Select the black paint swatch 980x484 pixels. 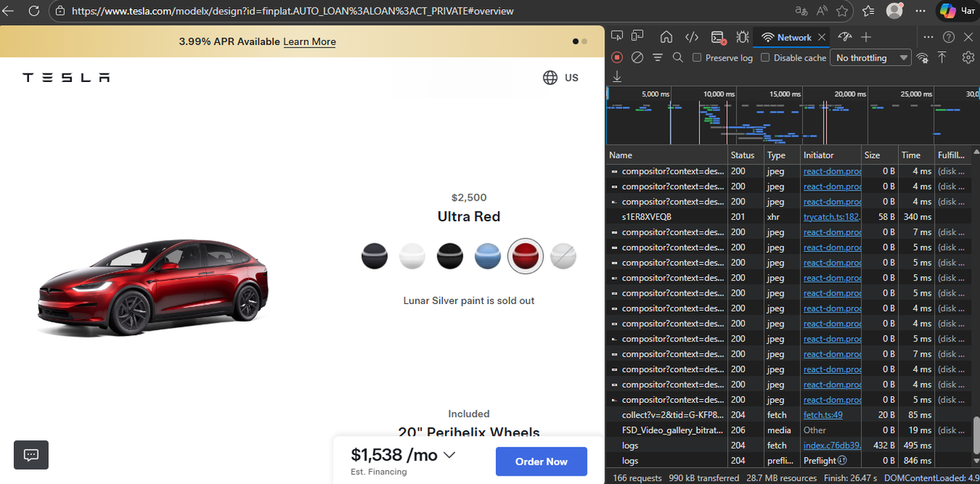(x=450, y=256)
